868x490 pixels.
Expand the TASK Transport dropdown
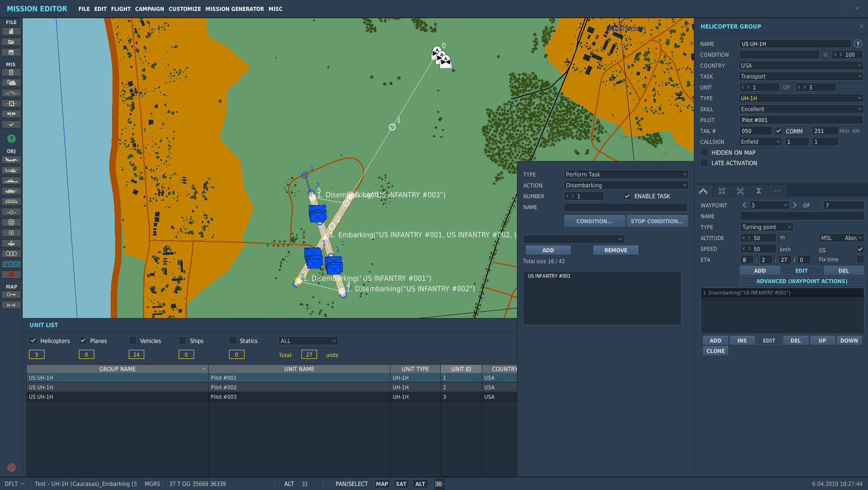(801, 76)
